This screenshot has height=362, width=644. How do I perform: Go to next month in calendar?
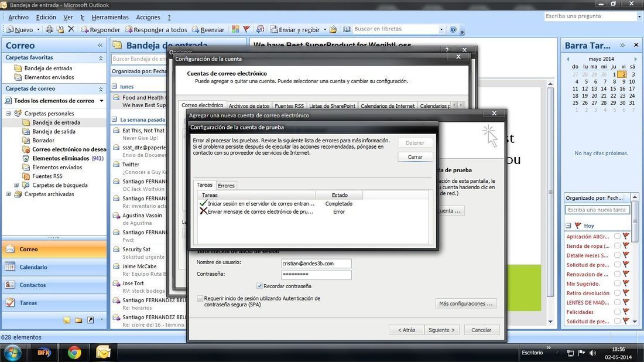[635, 59]
